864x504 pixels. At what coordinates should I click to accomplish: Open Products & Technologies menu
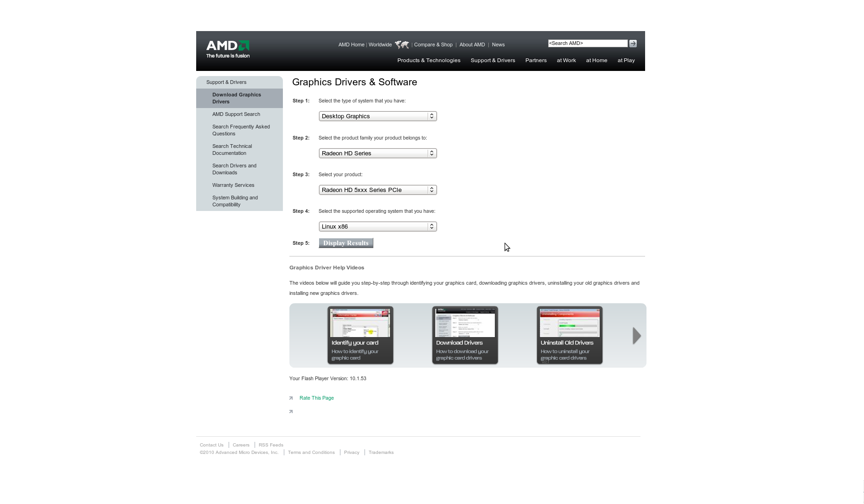pyautogui.click(x=429, y=60)
